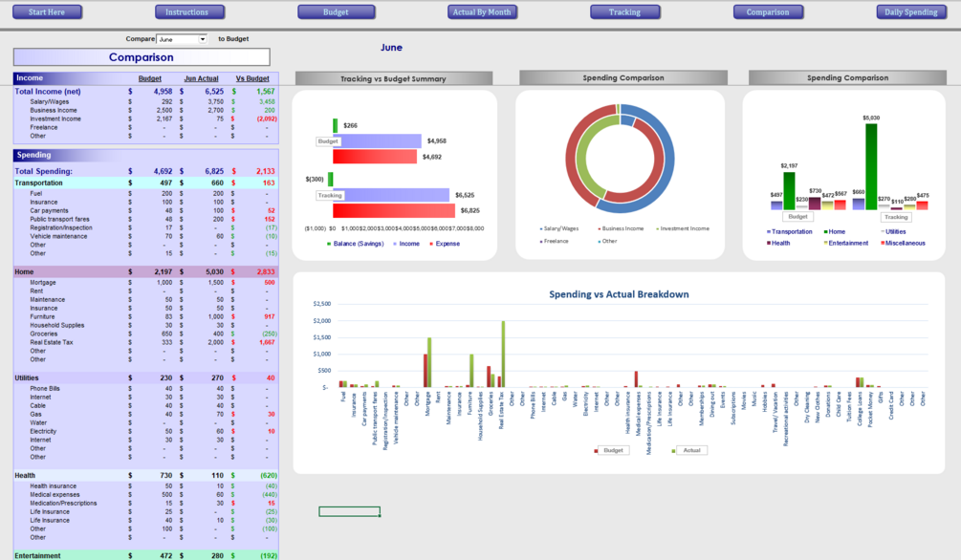Click the Transportation legend entry in the bar chart
Screen dimensions: 961x560
[790, 231]
